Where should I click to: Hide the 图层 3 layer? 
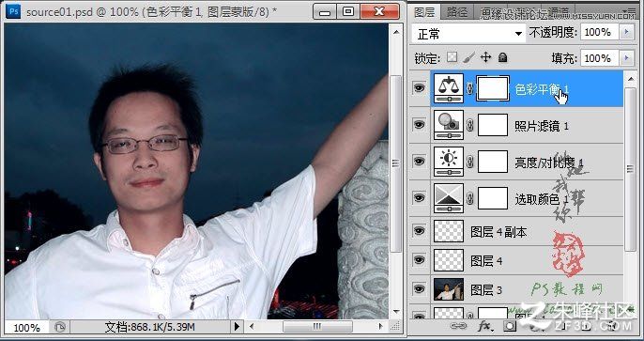[x=419, y=288]
